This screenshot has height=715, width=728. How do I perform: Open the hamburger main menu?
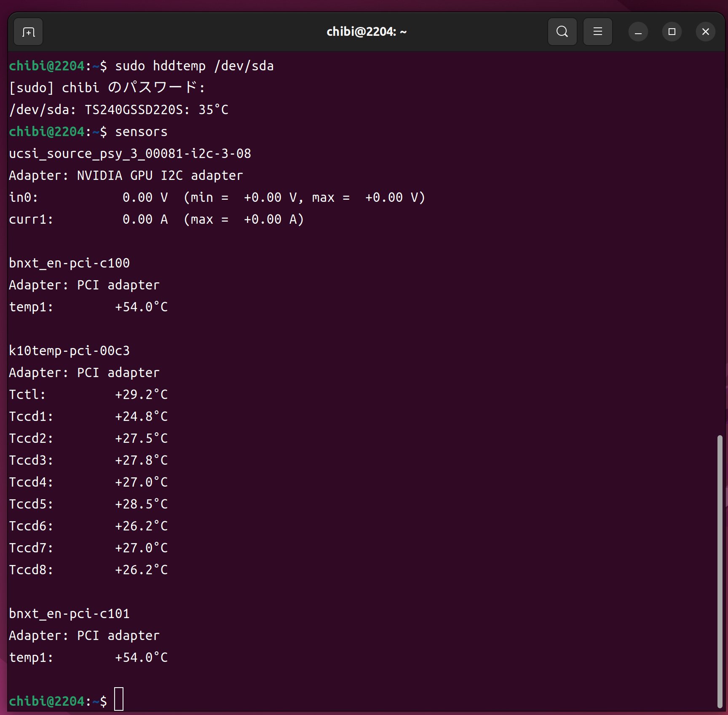click(597, 32)
